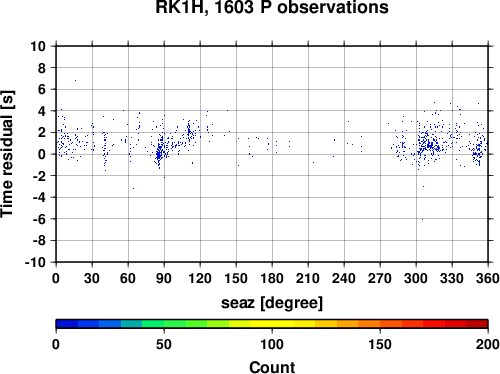This screenshot has height=374, width=500.
Task: Select the dark red segment at colorbar end
Action: click(477, 324)
